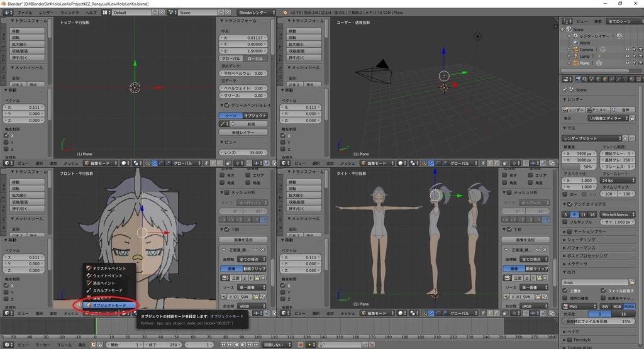
Task: Select rotate manipulator in top view header
Action: tap(161, 163)
